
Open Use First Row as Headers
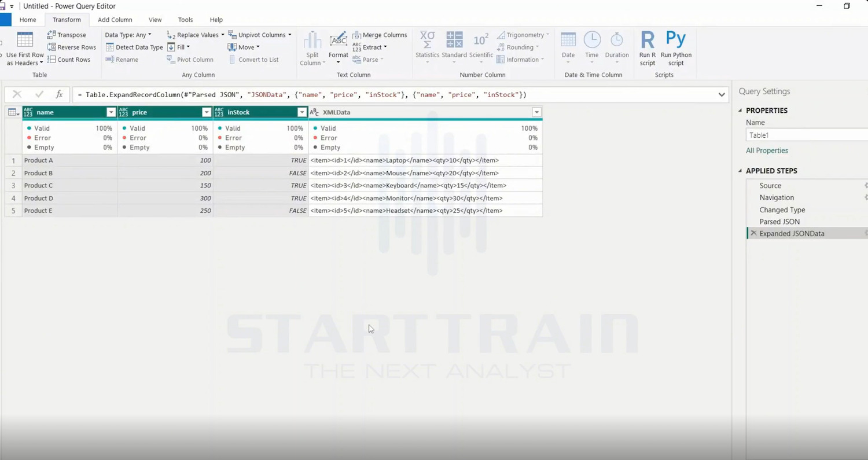pyautogui.click(x=25, y=49)
